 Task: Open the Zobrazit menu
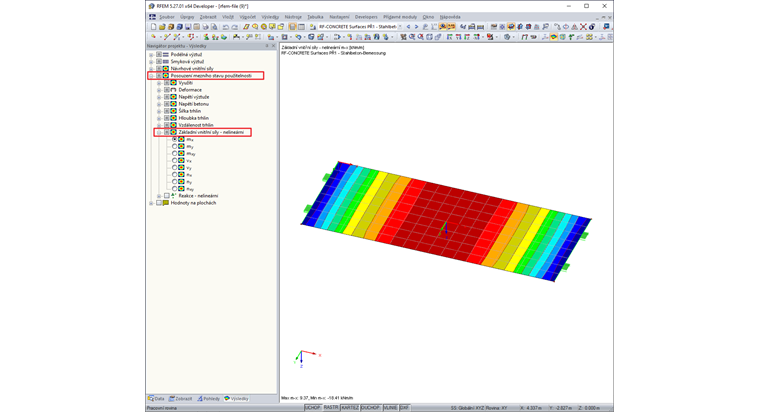tap(208, 17)
